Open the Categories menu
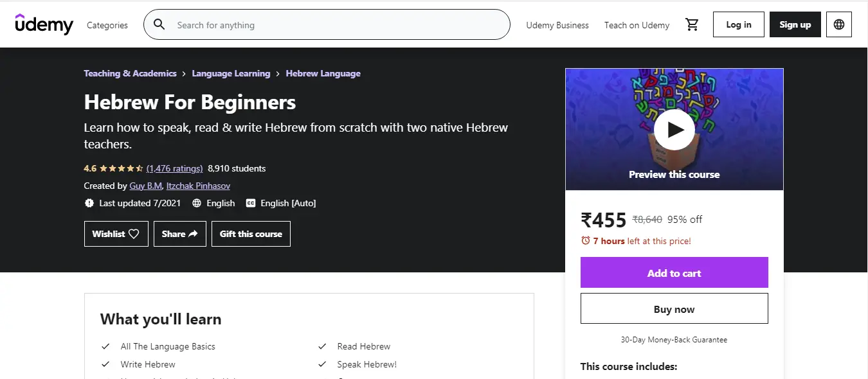The width and height of the screenshot is (868, 379). coord(107,25)
